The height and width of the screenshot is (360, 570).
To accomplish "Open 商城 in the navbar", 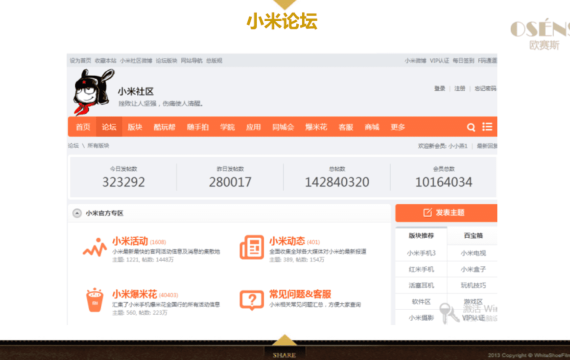I will tap(372, 127).
